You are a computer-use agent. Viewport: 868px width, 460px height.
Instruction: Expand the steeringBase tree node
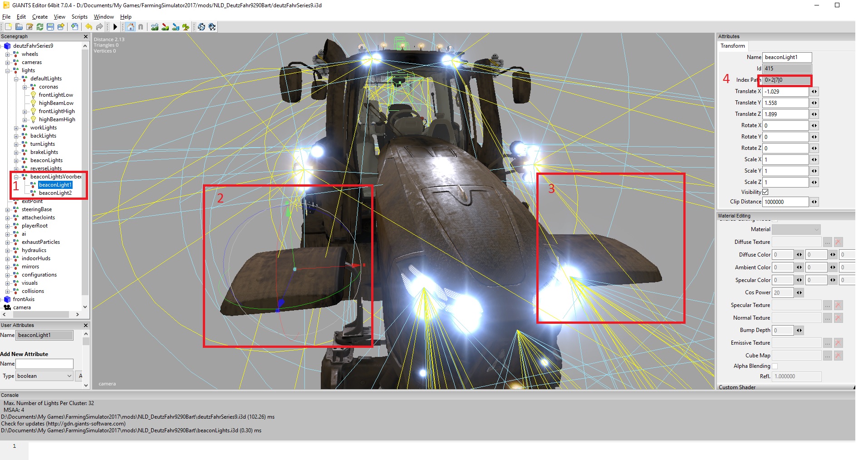pos(7,209)
